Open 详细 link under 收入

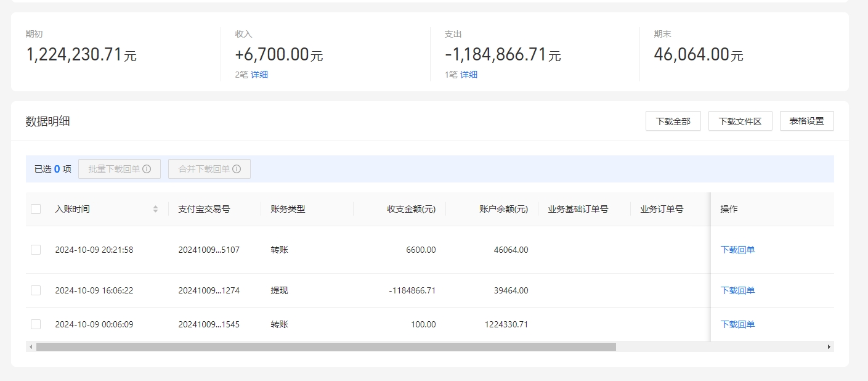[x=259, y=75]
